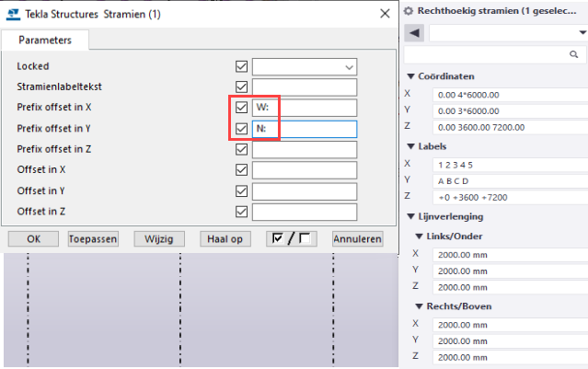Toggle the Stramienlabeltekst checkbox
588x369 pixels.
241,87
